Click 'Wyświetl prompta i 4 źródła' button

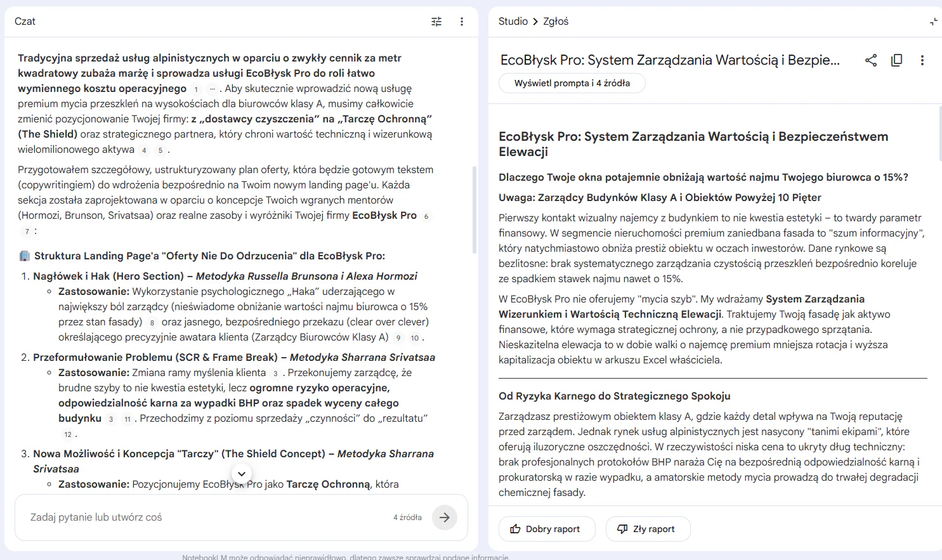coord(572,83)
